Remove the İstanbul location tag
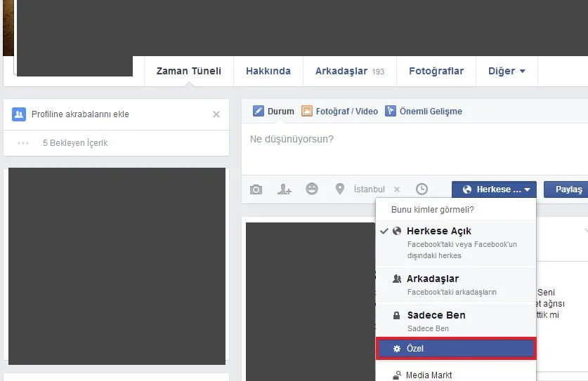Image resolution: width=588 pixels, height=381 pixels. coord(397,189)
